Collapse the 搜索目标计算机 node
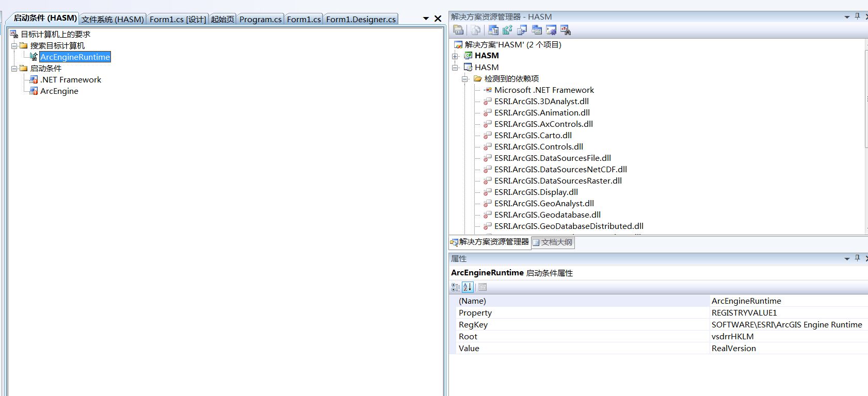 [x=14, y=45]
